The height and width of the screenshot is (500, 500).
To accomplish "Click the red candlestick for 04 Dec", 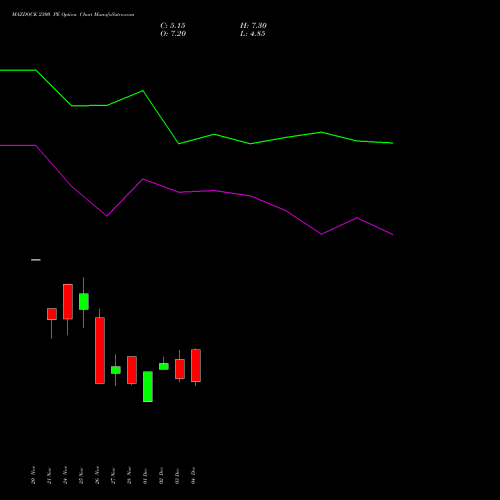I will (196, 366).
